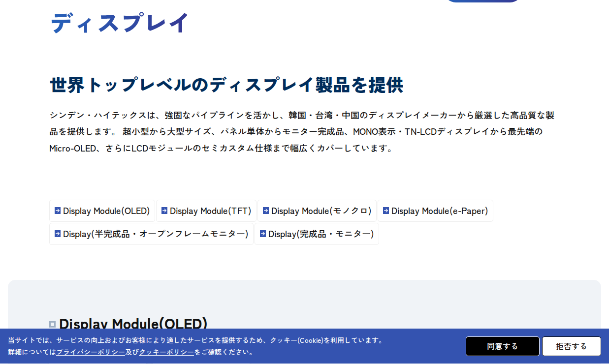Click the Display Module(OLED) section heading

133,323
